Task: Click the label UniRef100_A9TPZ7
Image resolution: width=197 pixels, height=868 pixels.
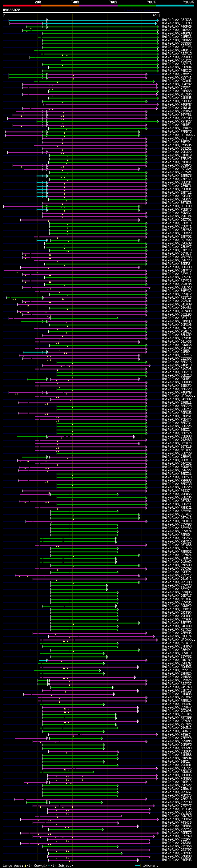Action: tap(177, 122)
